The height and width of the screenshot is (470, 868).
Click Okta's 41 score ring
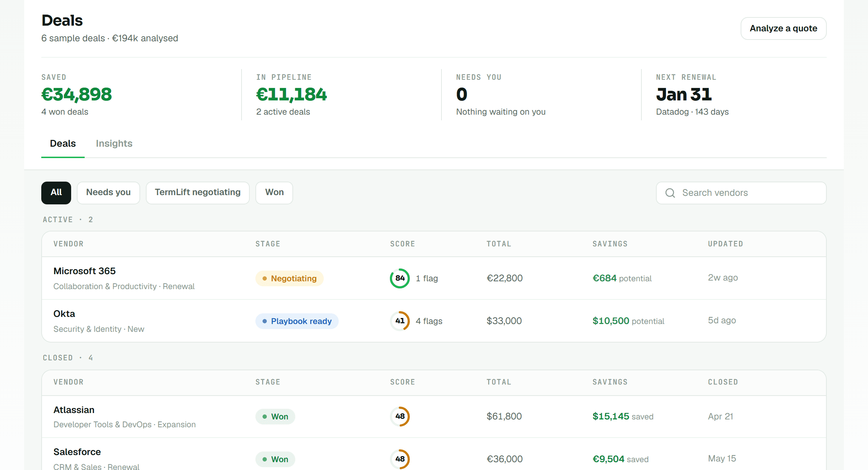pos(400,321)
